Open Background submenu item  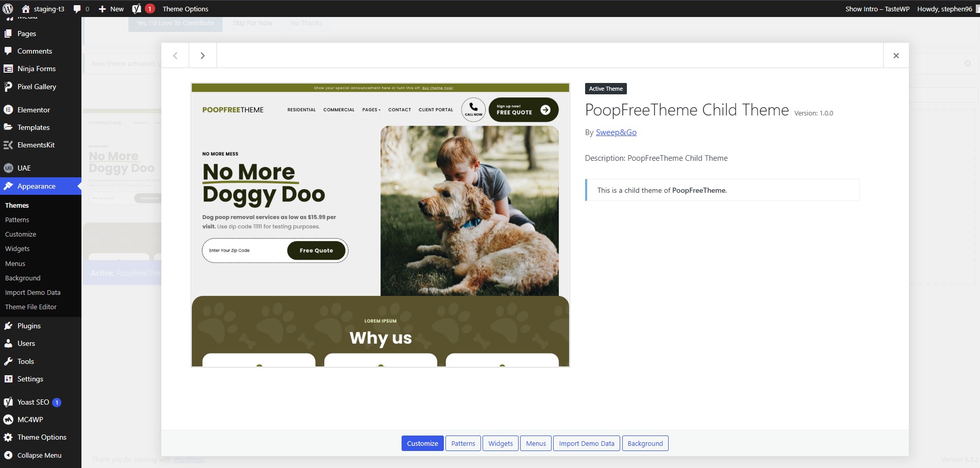point(23,278)
